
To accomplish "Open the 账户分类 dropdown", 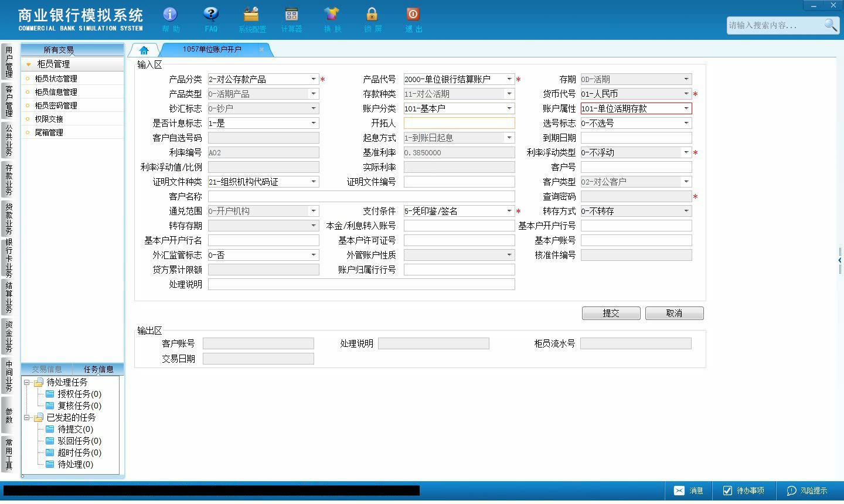I will point(509,108).
